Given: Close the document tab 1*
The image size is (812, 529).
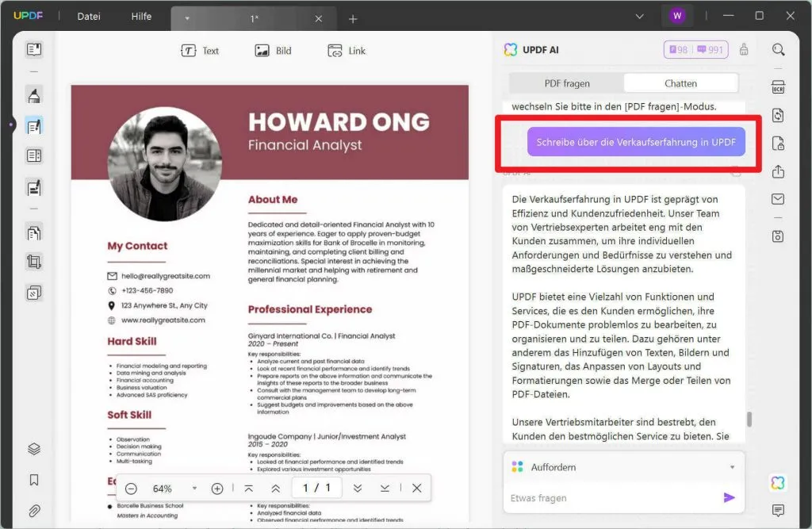Looking at the screenshot, I should click(x=319, y=19).
